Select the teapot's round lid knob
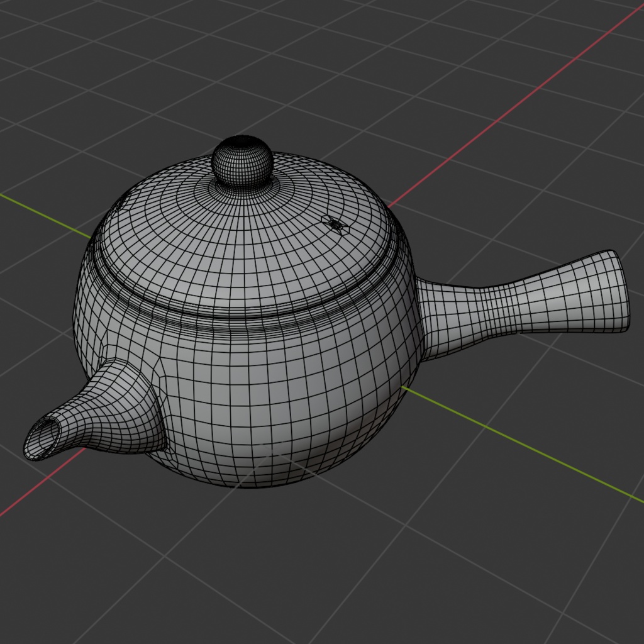 (x=242, y=163)
